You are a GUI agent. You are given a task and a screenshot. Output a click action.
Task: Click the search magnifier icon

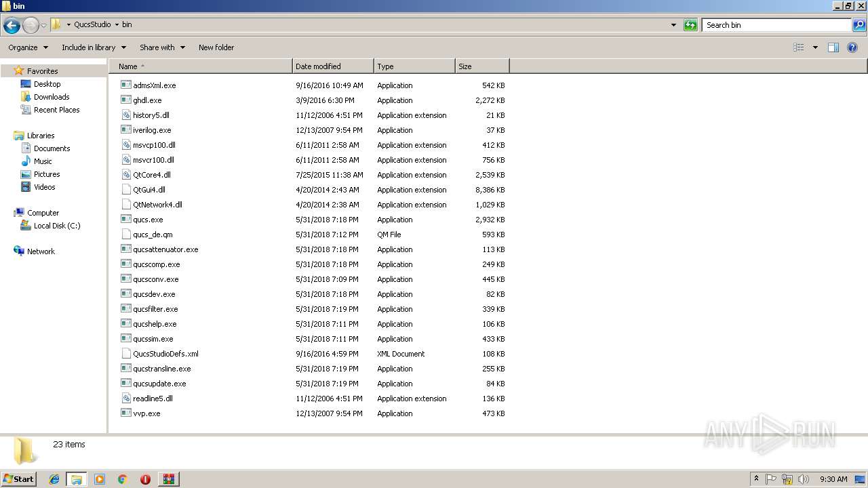[x=859, y=25]
